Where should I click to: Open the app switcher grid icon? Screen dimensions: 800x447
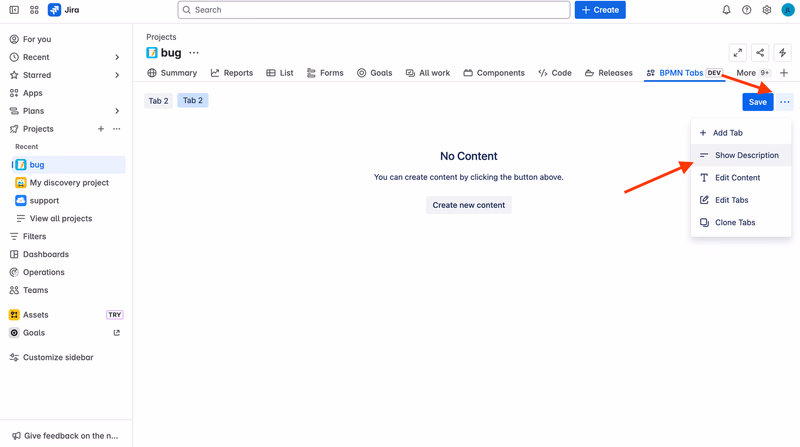click(34, 10)
